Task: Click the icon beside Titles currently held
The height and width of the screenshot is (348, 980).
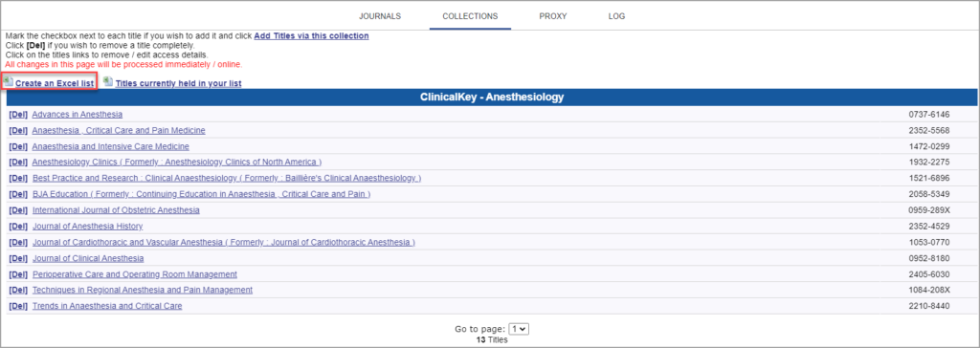Action: click(x=108, y=82)
